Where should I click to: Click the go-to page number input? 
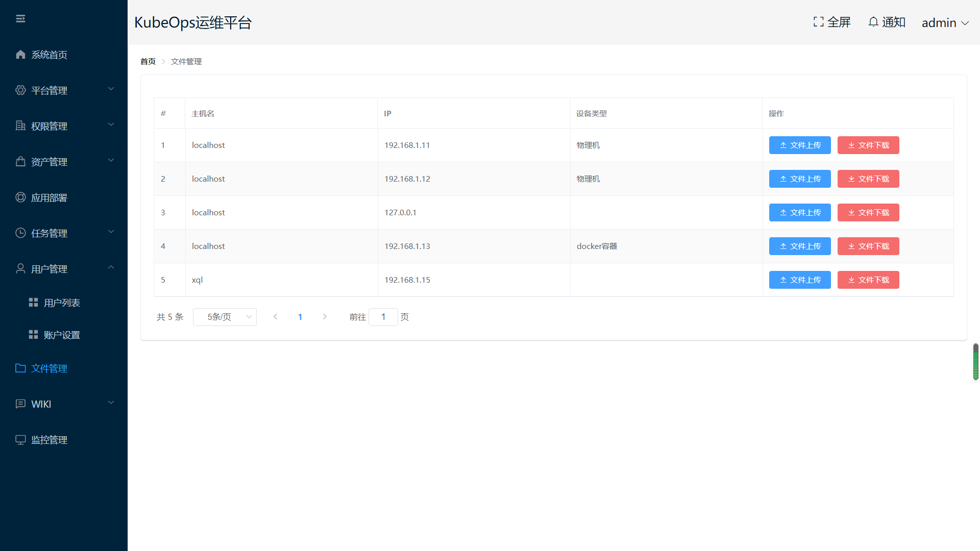click(383, 317)
